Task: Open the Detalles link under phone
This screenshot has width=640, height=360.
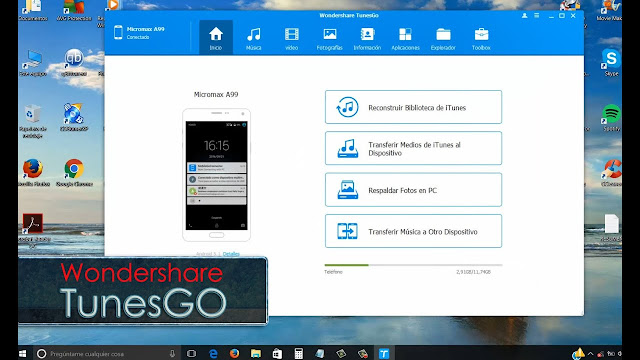Action: [231, 254]
